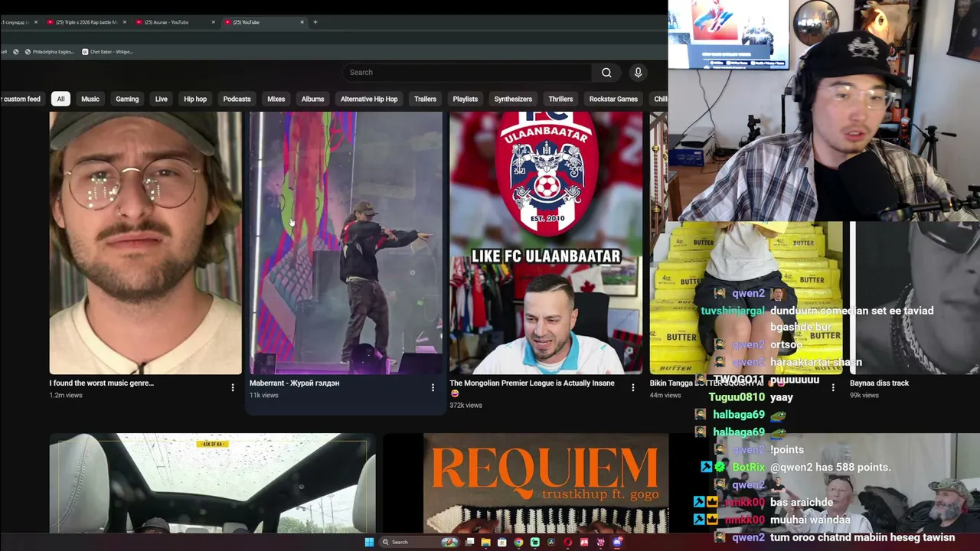
Task: Select the All filter chip
Action: pos(60,99)
